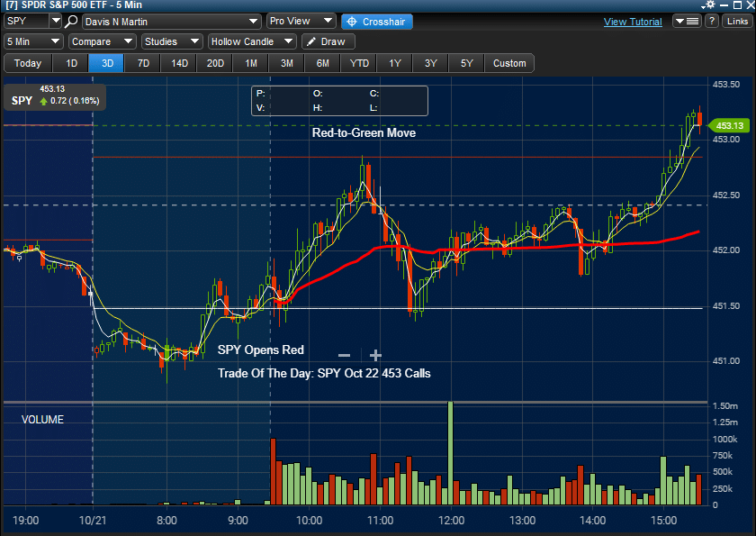Click the 12:00 time axis label
This screenshot has width=756, height=536.
pyautogui.click(x=451, y=521)
